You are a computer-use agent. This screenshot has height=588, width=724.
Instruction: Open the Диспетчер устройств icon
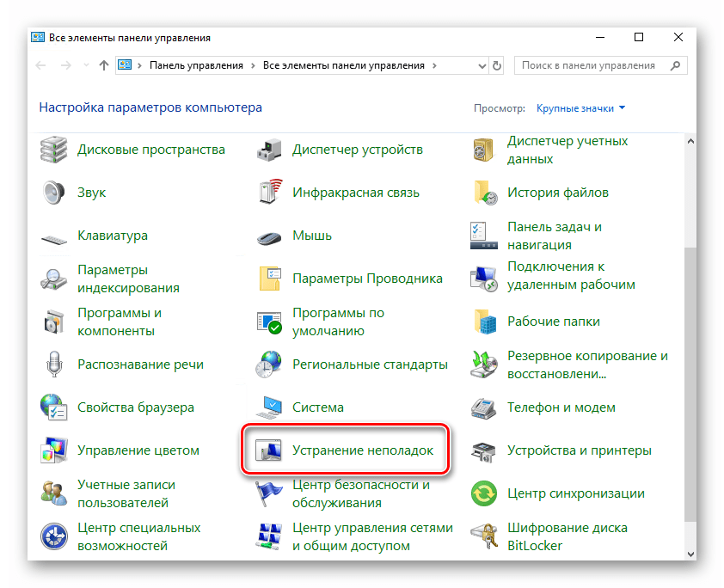pyautogui.click(x=269, y=150)
